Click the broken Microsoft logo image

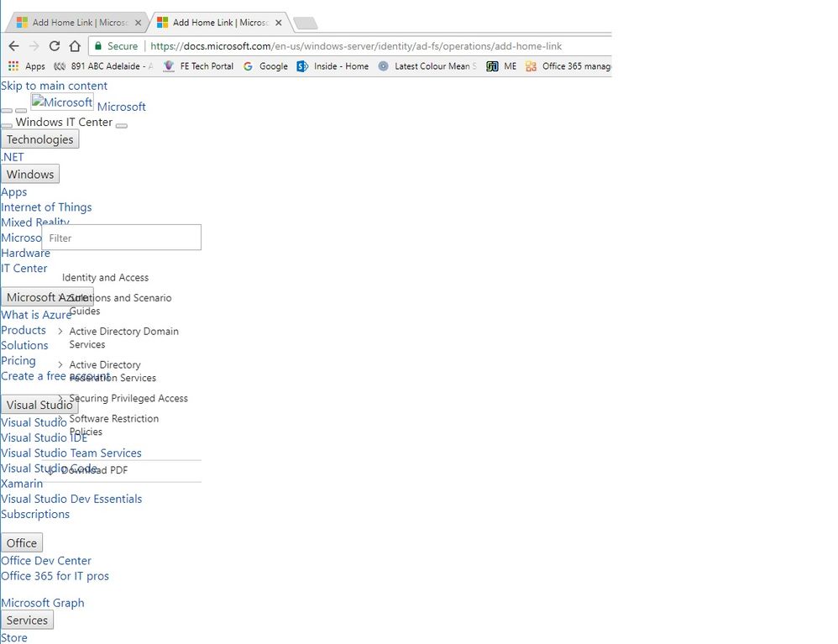(62, 102)
